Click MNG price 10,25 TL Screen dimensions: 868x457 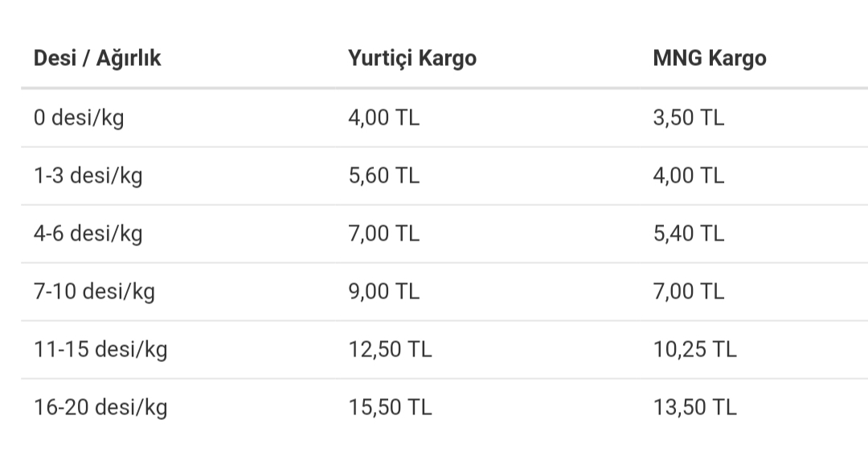click(694, 349)
